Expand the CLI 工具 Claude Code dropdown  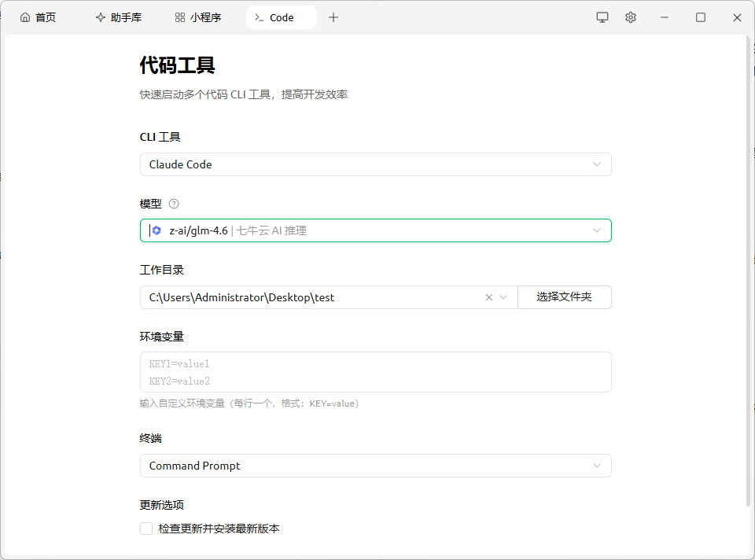coord(596,164)
